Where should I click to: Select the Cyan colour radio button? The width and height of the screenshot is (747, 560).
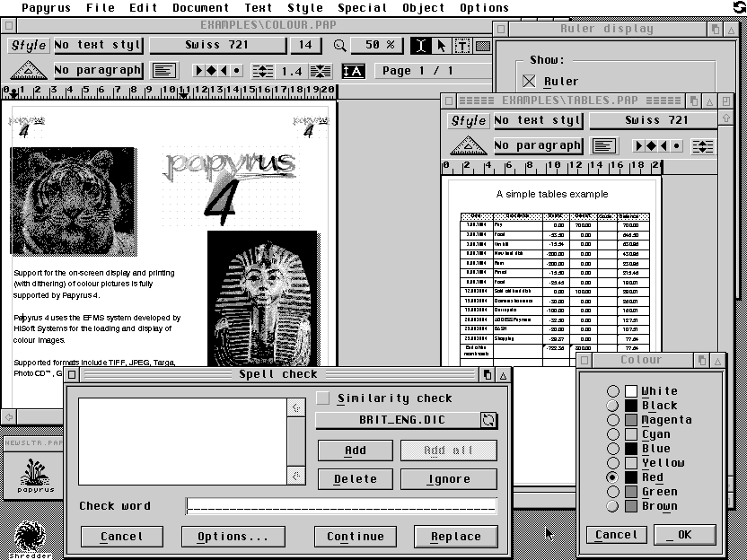pos(612,433)
